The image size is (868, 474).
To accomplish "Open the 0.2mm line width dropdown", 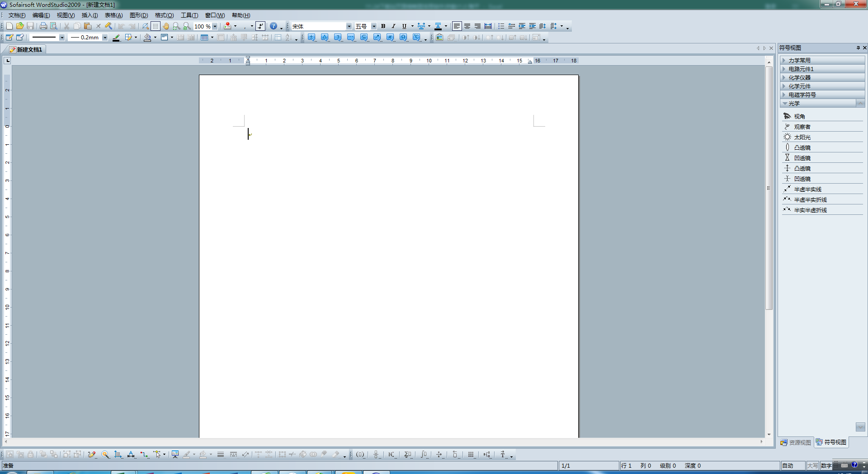I will (x=105, y=38).
